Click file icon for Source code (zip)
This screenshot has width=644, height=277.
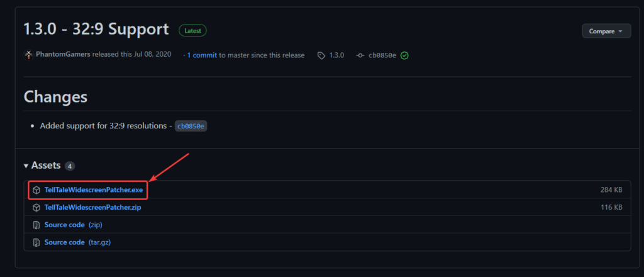coord(36,225)
